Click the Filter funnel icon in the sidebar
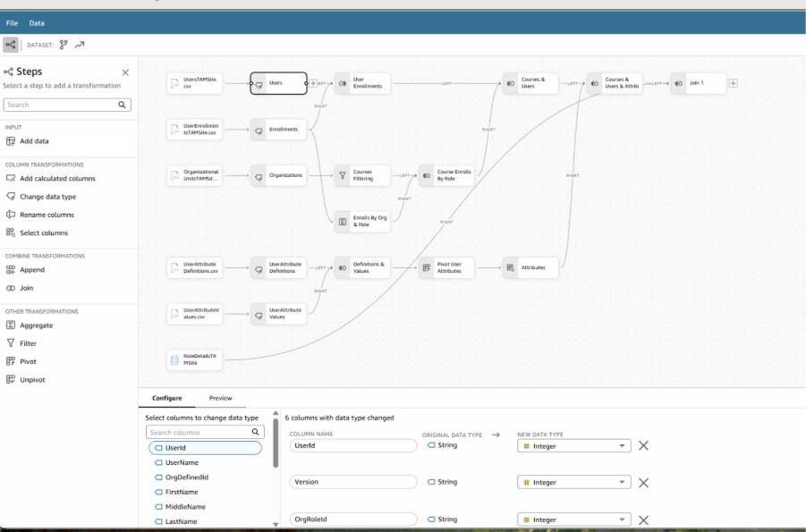806x532 pixels. click(x=10, y=342)
